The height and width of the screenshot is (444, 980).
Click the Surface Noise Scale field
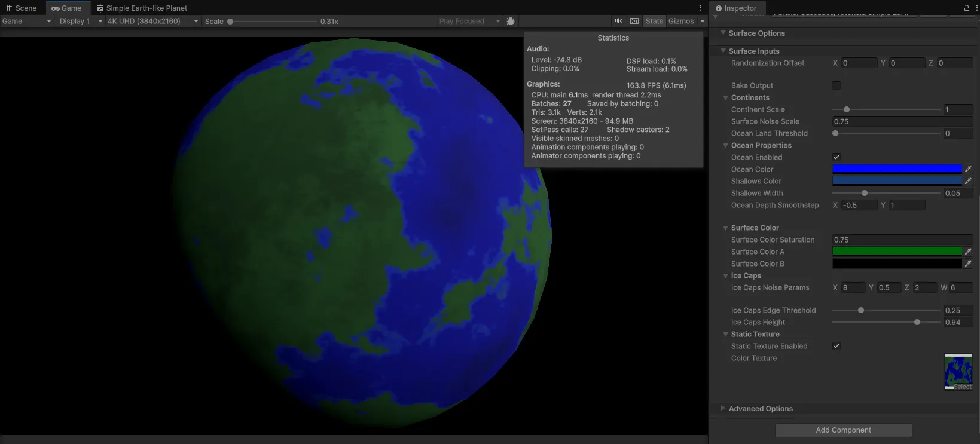903,121
